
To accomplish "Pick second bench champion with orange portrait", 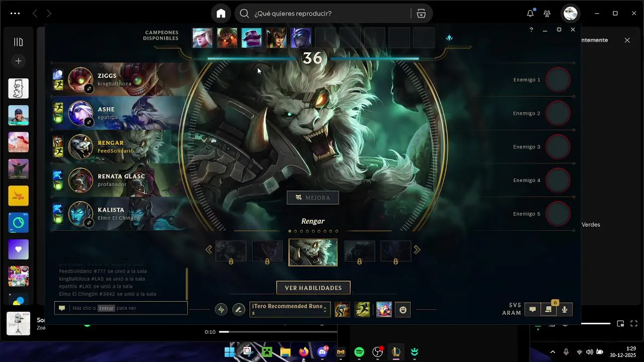I will [x=227, y=38].
